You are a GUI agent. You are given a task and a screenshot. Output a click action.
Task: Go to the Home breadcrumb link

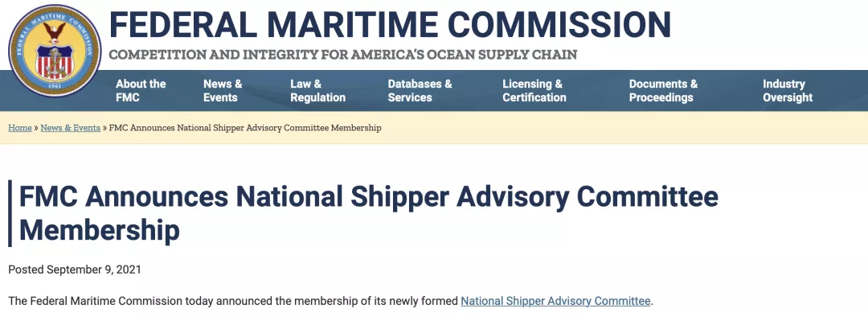point(20,128)
